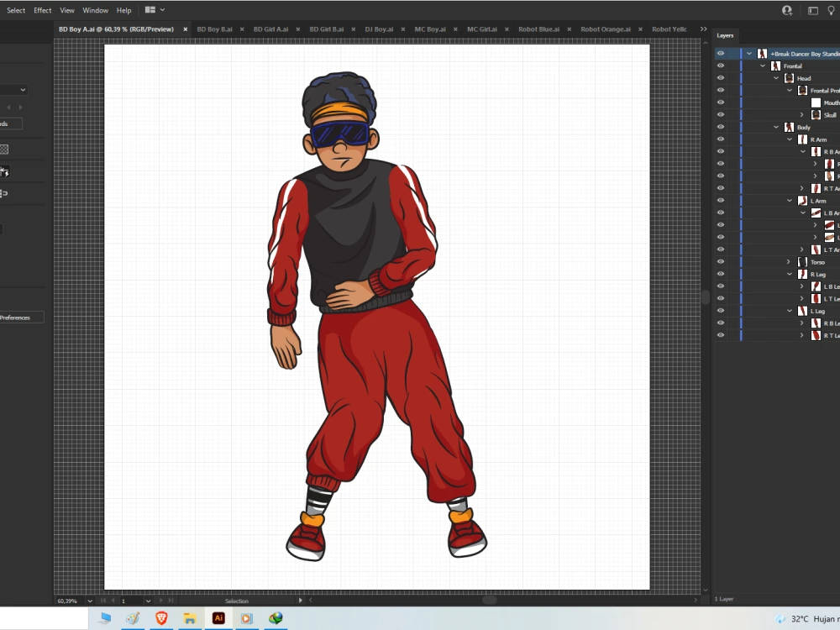Click the Adobe Illustrator taskbar icon
Screen dimensions: 840x630
(x=218, y=618)
